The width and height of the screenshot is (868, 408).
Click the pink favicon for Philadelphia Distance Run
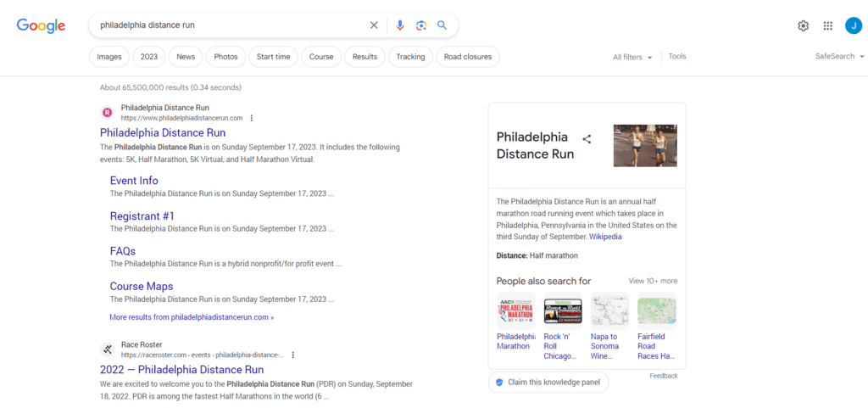(108, 113)
